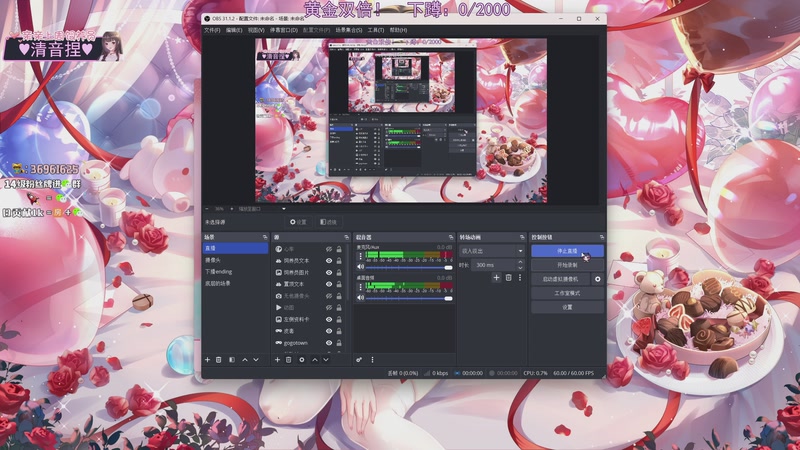Show the hidden 无他摄像头 source

[329, 296]
